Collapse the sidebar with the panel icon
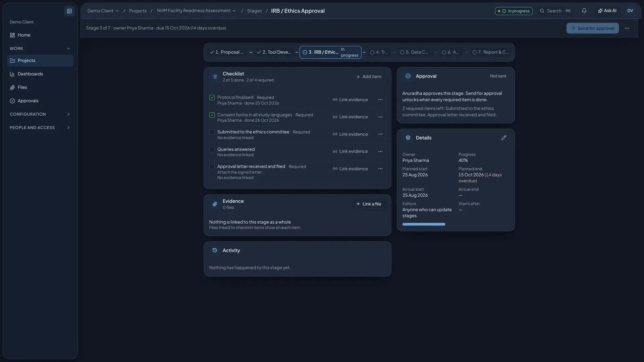644x362 pixels. [x=69, y=11]
